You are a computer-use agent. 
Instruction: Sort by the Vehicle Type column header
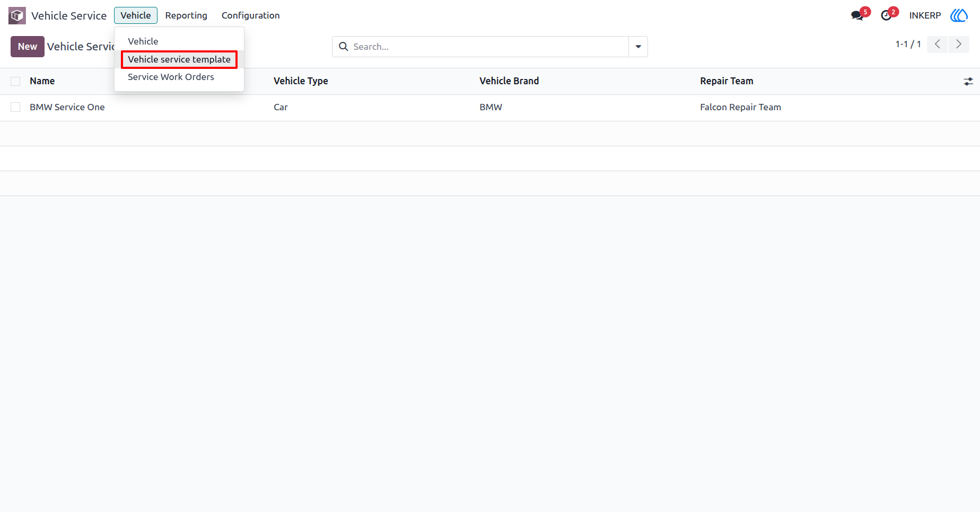[x=301, y=81]
